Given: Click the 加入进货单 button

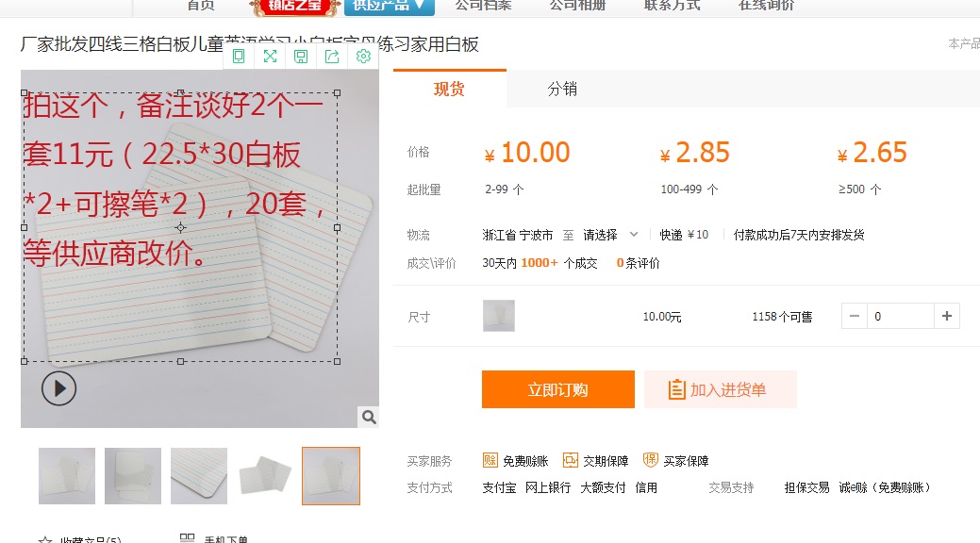Looking at the screenshot, I should 720,389.
